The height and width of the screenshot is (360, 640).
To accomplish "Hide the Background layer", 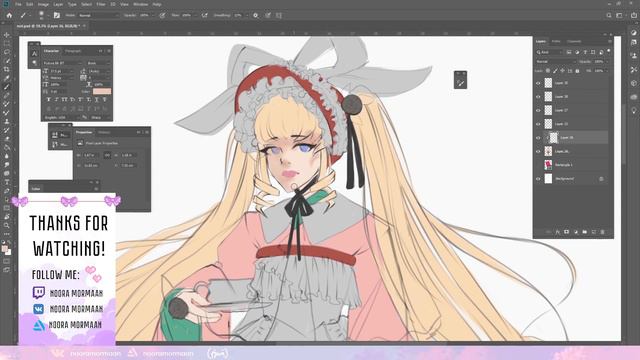I will pyautogui.click(x=538, y=179).
